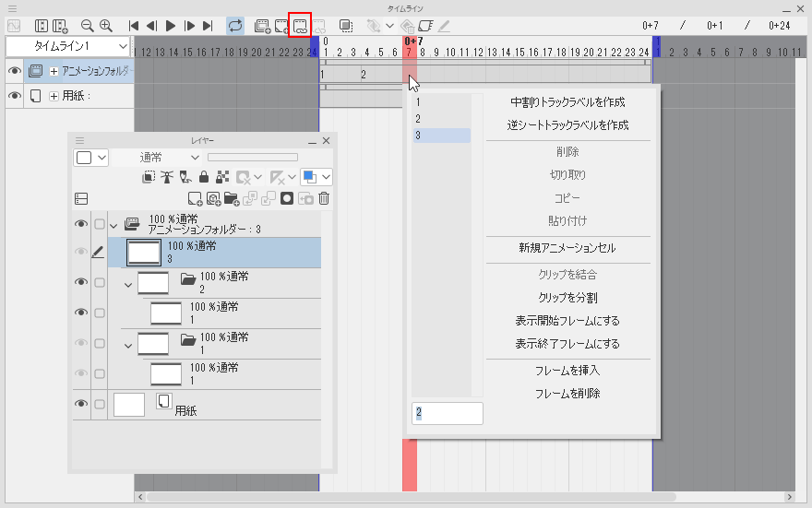Screen dimensions: 812x508
Task: Step to the next frame
Action: point(189,25)
